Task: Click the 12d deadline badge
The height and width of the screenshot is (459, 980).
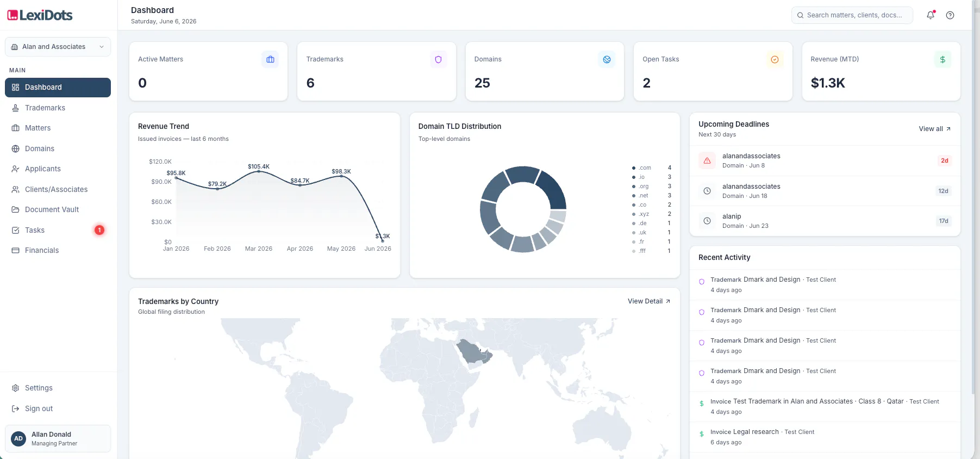Action: 944,191
